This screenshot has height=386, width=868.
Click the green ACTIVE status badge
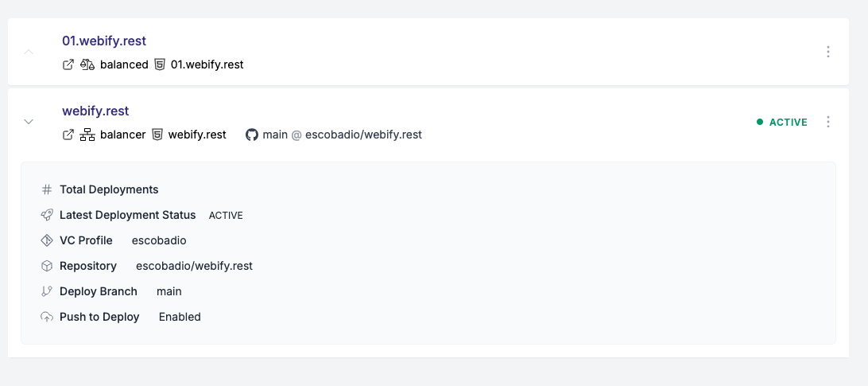tap(782, 122)
